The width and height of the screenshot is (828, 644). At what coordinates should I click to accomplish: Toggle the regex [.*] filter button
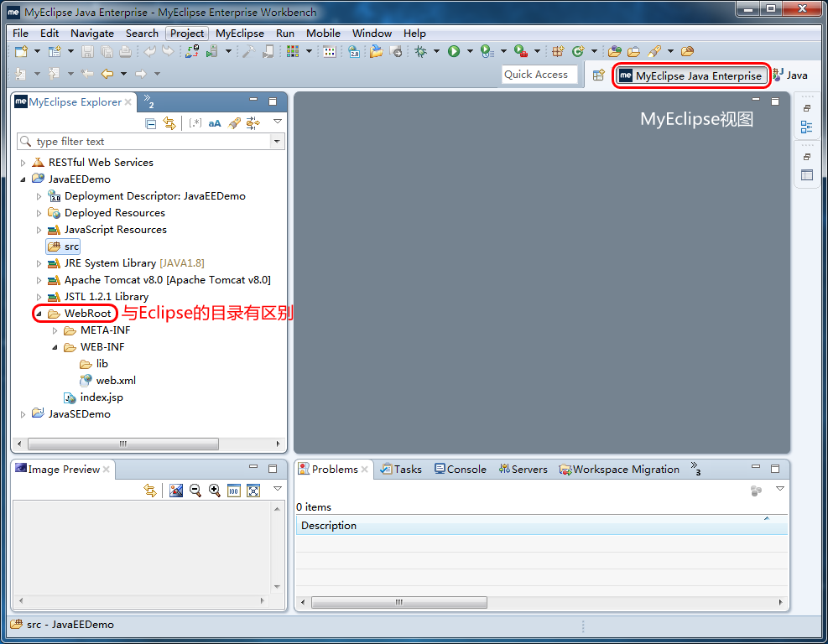(x=195, y=123)
